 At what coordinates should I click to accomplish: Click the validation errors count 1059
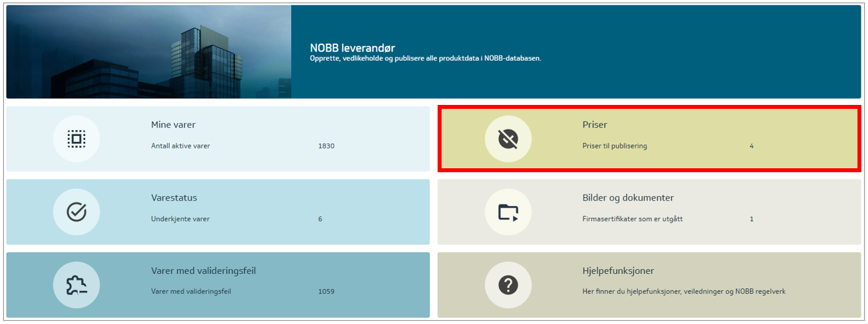[326, 292]
